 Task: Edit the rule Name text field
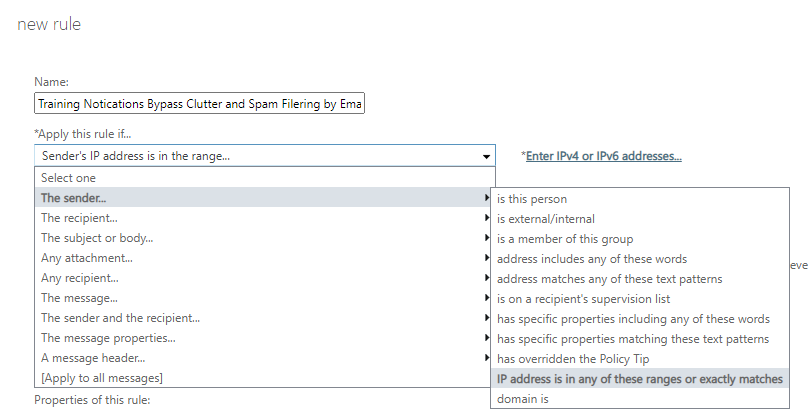(199, 103)
